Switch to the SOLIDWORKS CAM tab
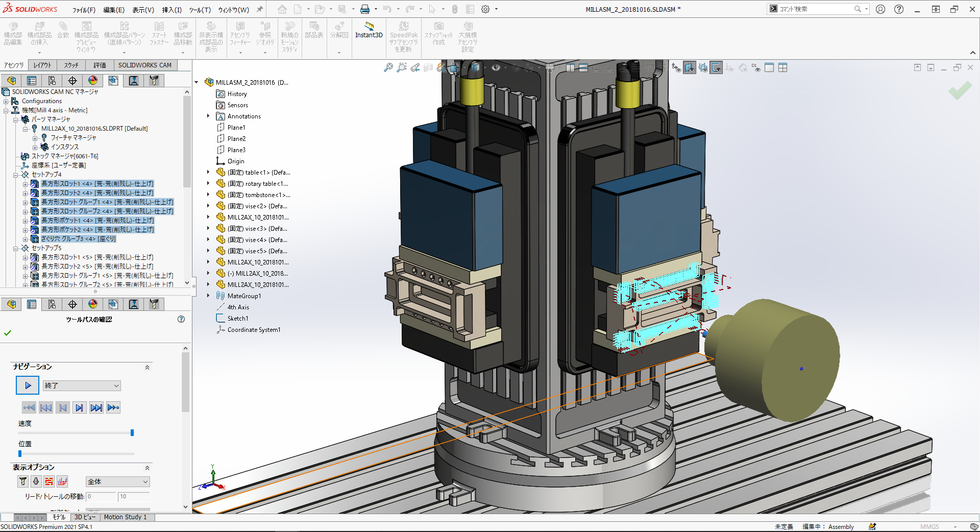This screenshot has height=532, width=980. (145, 65)
